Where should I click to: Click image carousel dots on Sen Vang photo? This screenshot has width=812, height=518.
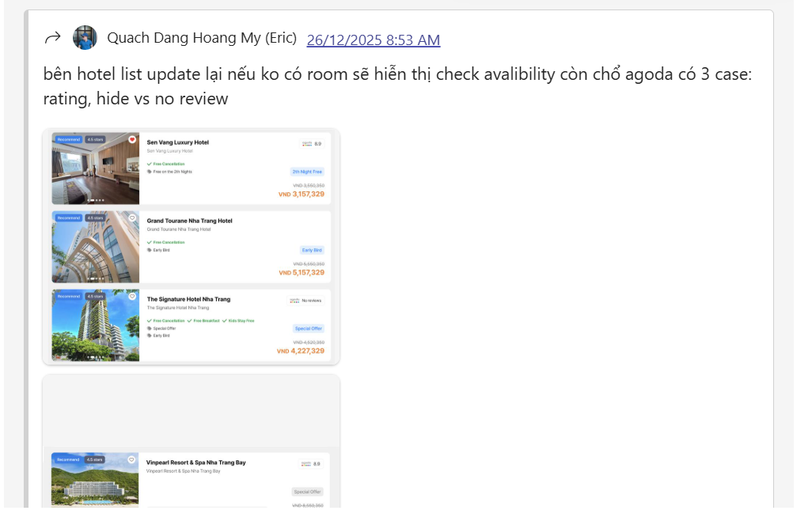click(x=95, y=200)
